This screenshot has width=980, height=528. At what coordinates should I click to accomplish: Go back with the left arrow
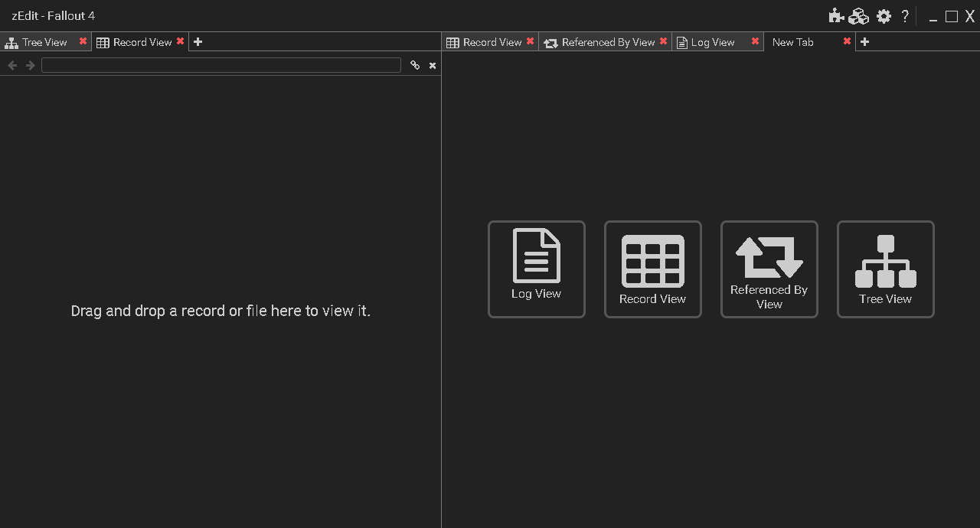pos(12,66)
